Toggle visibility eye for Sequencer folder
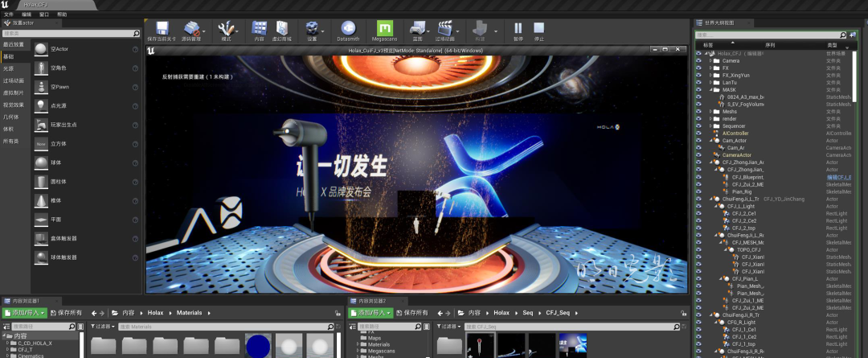This screenshot has width=868, height=358. [x=698, y=126]
